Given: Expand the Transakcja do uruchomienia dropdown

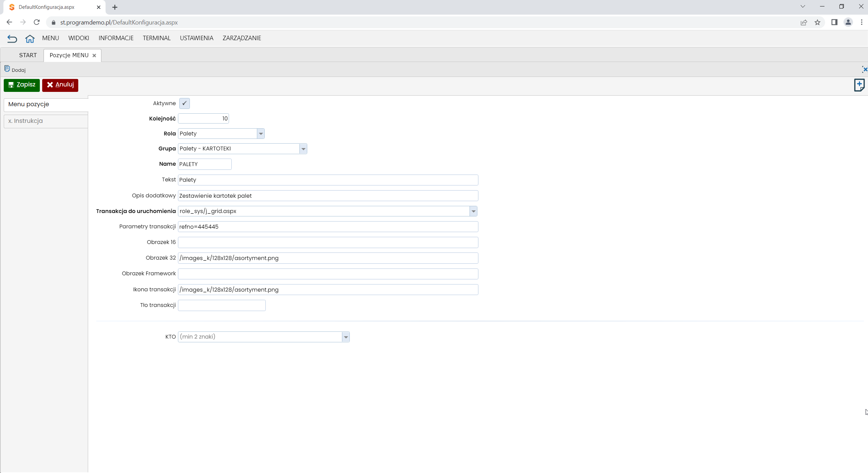Looking at the screenshot, I should (473, 211).
